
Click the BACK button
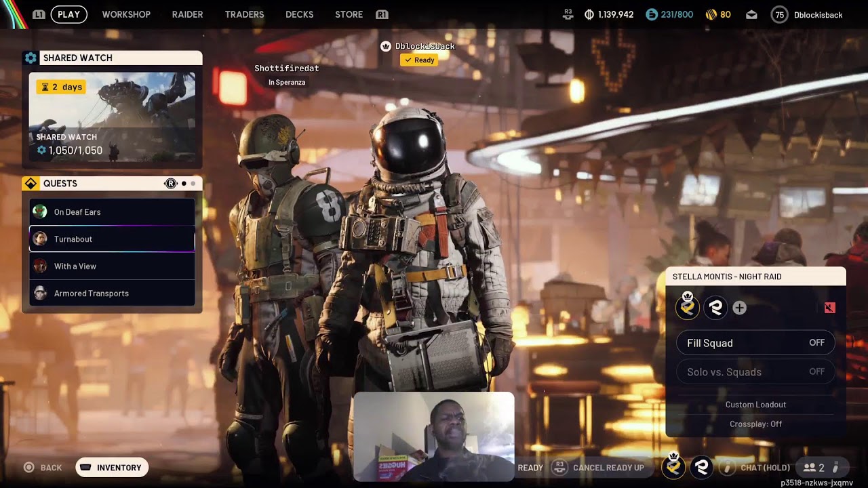(x=43, y=468)
